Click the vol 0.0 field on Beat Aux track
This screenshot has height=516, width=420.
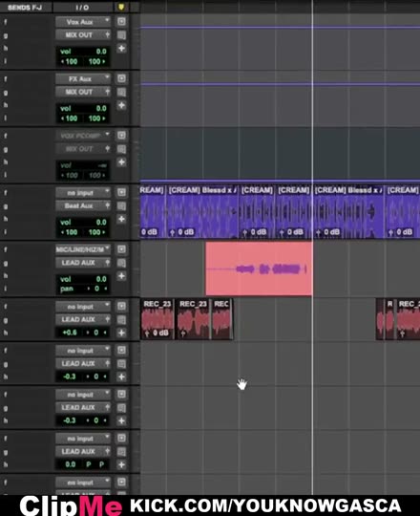pos(83,223)
